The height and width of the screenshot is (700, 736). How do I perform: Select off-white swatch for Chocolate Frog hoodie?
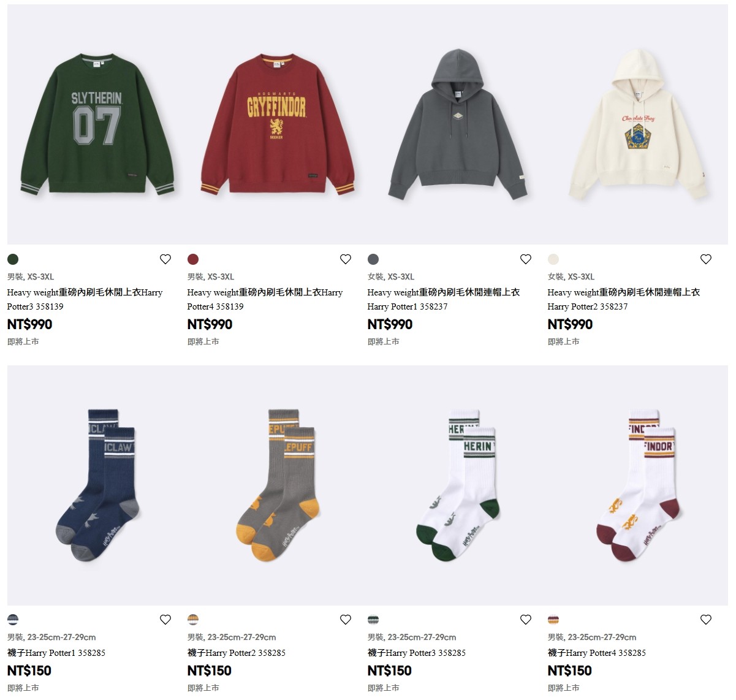point(553,259)
